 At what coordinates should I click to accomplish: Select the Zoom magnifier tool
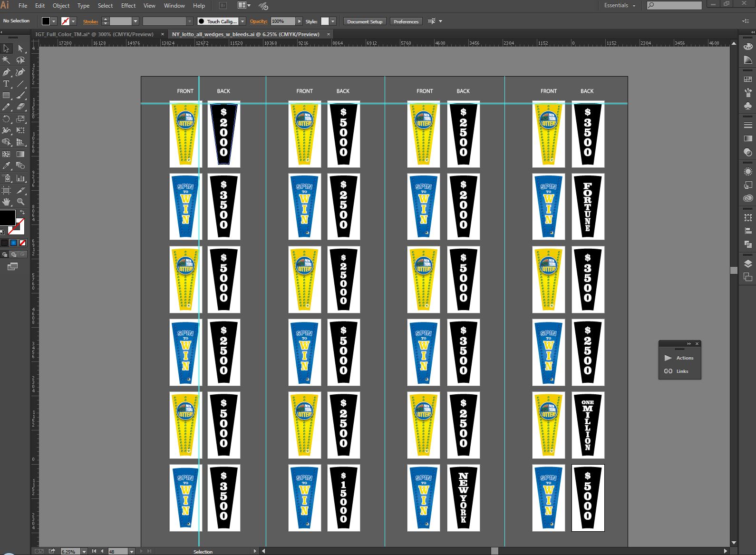pyautogui.click(x=20, y=202)
